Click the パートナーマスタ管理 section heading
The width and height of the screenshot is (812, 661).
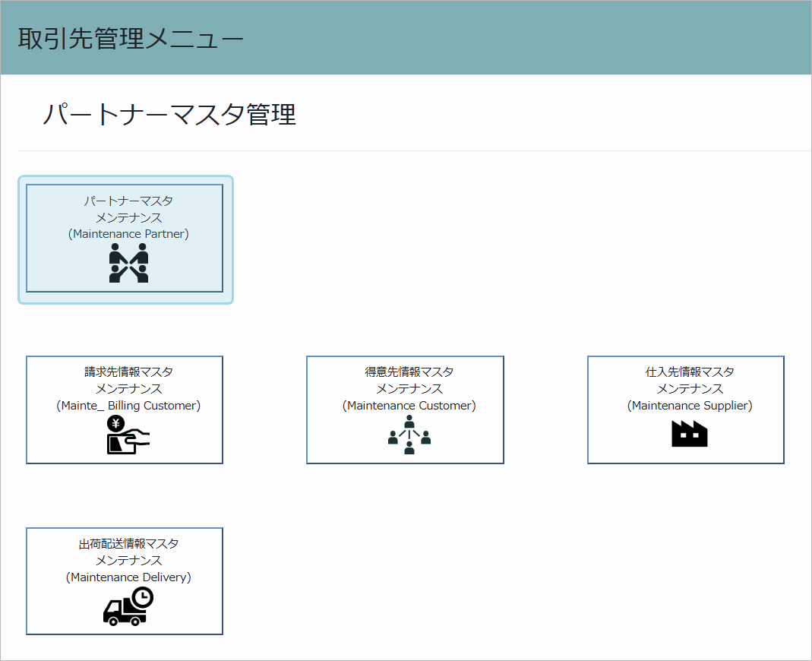[x=169, y=114]
